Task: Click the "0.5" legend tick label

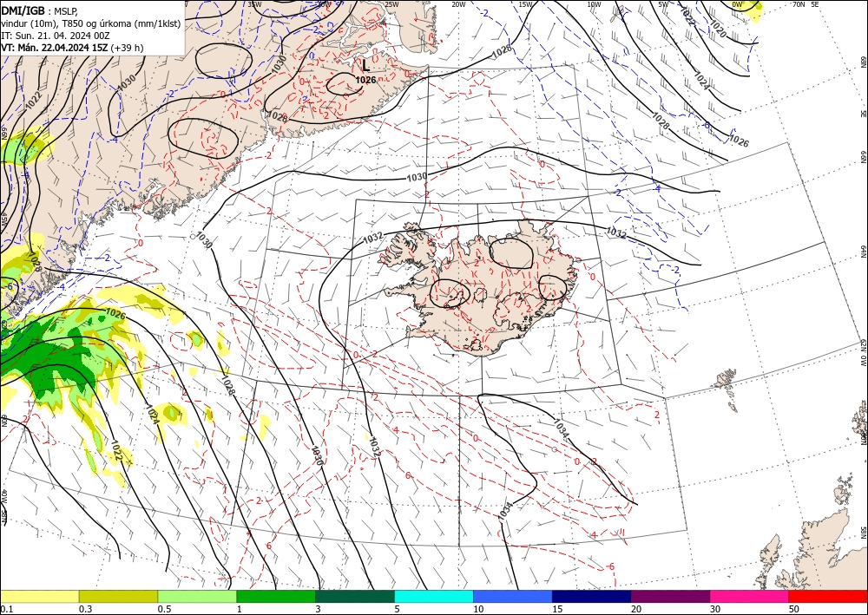Action: pyautogui.click(x=164, y=609)
